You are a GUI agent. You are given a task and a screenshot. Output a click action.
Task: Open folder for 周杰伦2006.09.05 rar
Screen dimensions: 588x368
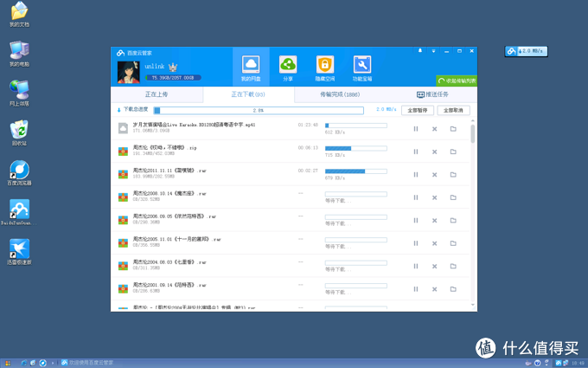coord(453,221)
